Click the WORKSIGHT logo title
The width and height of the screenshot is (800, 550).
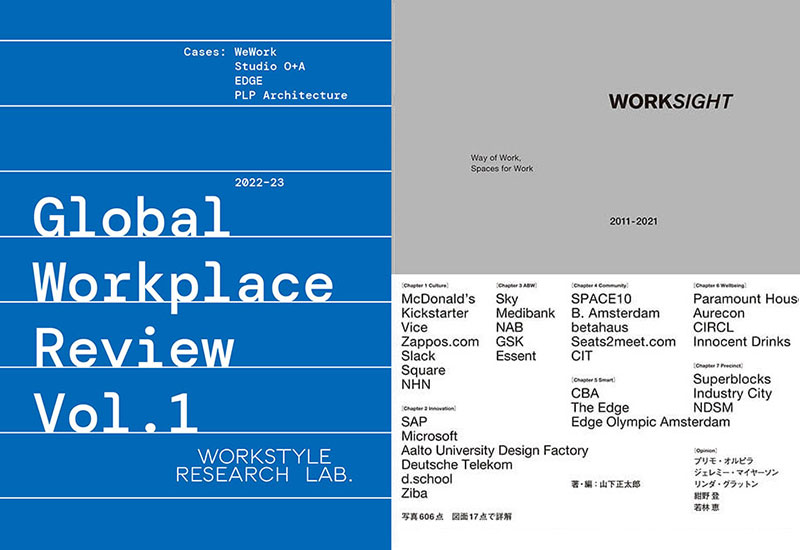[x=671, y=101]
